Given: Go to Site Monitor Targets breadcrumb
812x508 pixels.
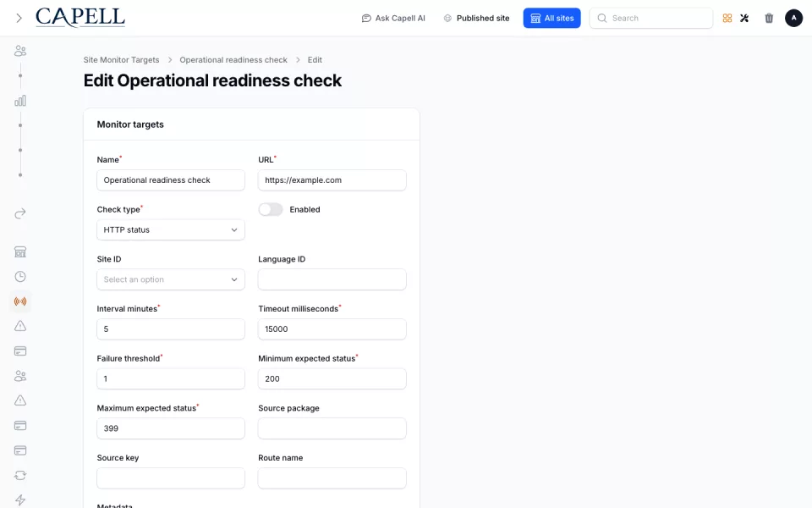Looking at the screenshot, I should [x=121, y=60].
